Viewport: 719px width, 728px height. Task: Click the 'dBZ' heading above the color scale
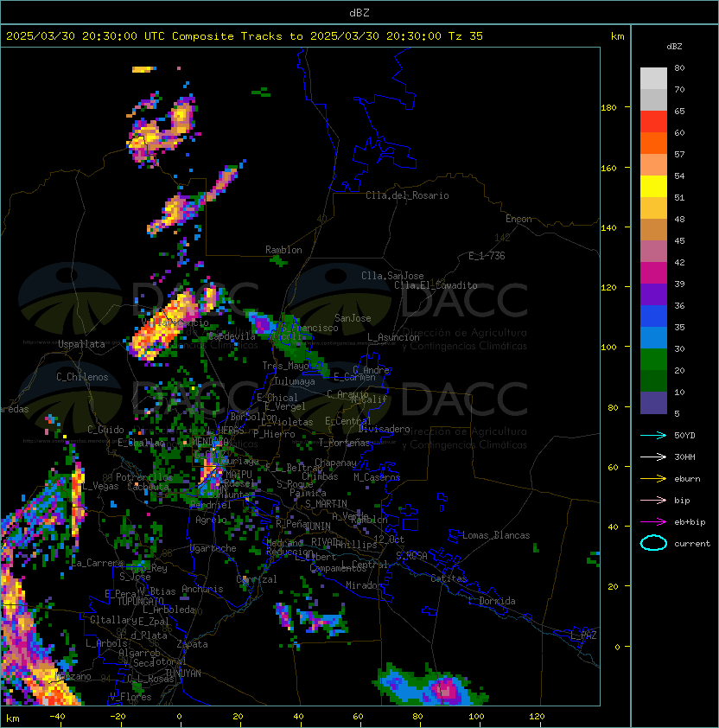674,47
